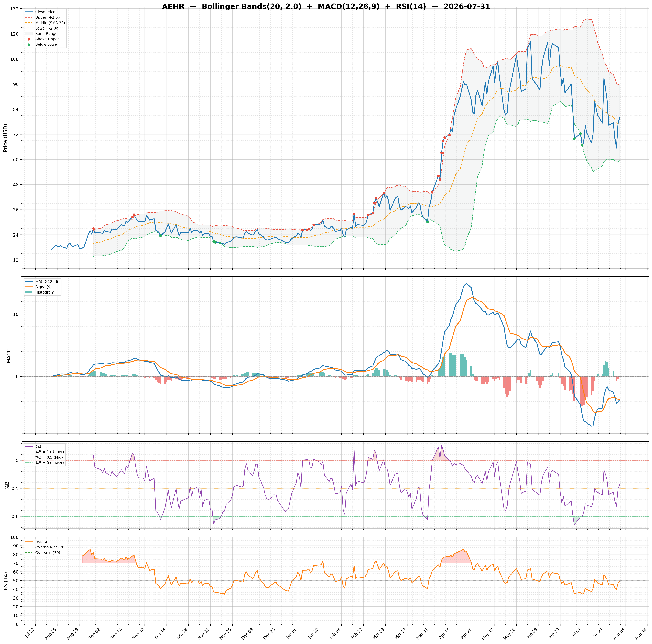Viewport: 652px width, 644px height.
Task: Click the '84' price axis tick
Action: coord(15,109)
